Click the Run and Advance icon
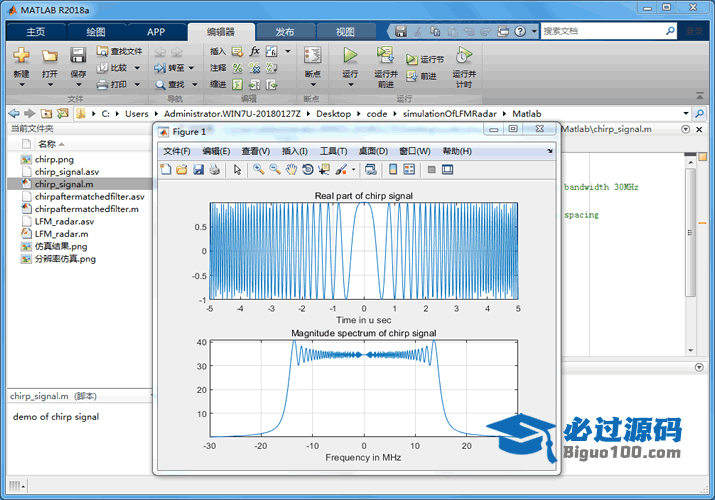The width and height of the screenshot is (715, 500). tap(385, 54)
